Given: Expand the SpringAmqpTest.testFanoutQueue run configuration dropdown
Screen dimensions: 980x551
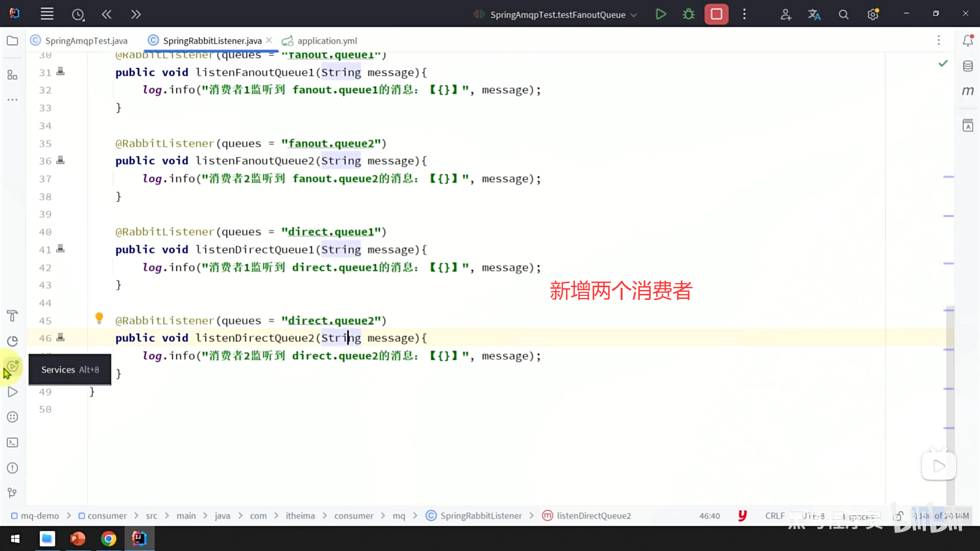Looking at the screenshot, I should tap(634, 15).
